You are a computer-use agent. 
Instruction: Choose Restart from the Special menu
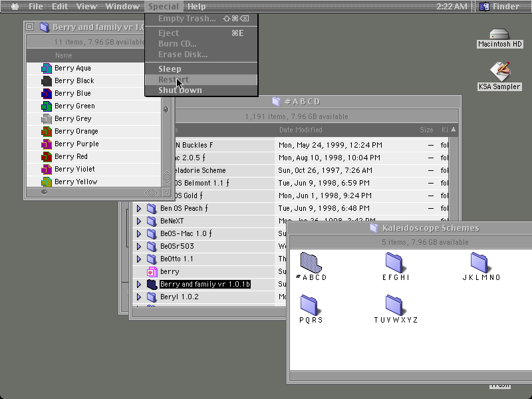(x=201, y=80)
